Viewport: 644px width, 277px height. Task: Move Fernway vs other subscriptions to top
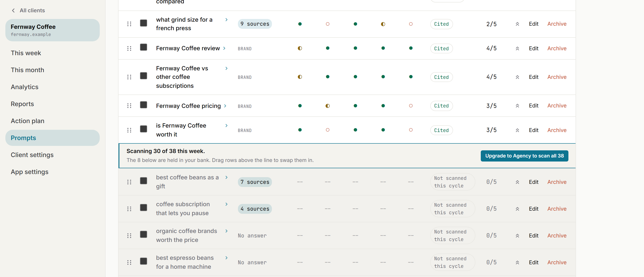(517, 77)
